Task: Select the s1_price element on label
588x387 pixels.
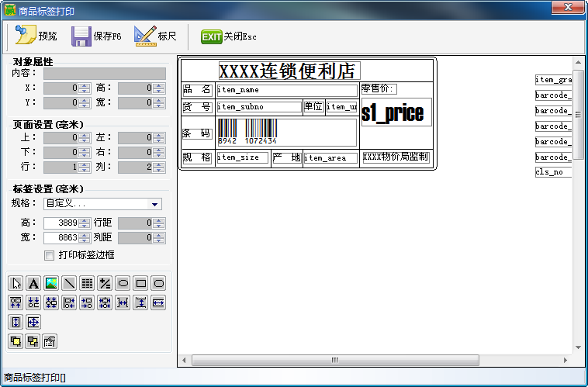Action: pyautogui.click(x=393, y=113)
